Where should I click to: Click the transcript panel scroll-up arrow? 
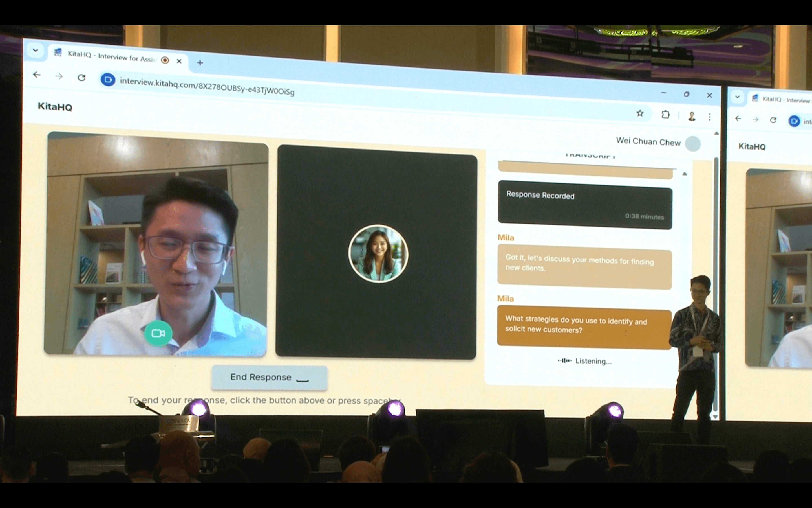(685, 174)
